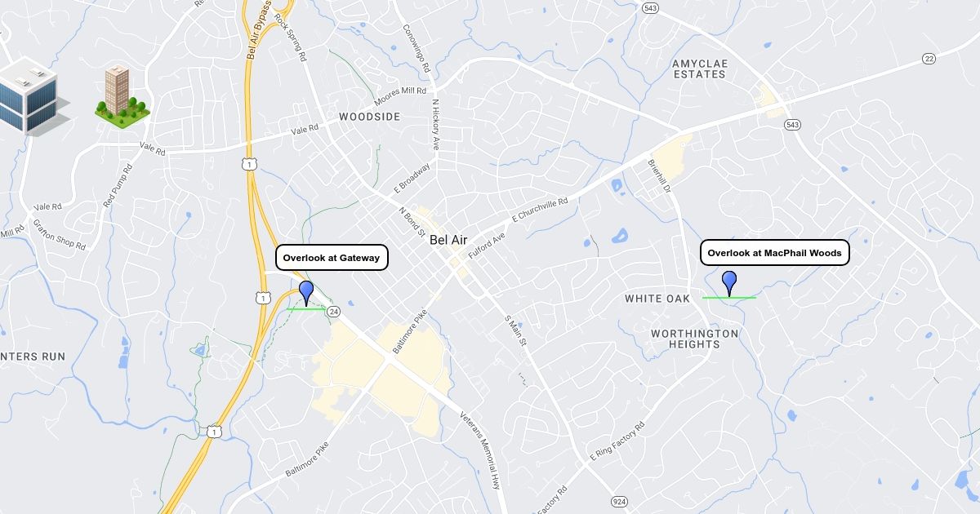Click the US 1 shield near Baltimore Pike
The height and width of the screenshot is (514, 980).
(x=212, y=431)
